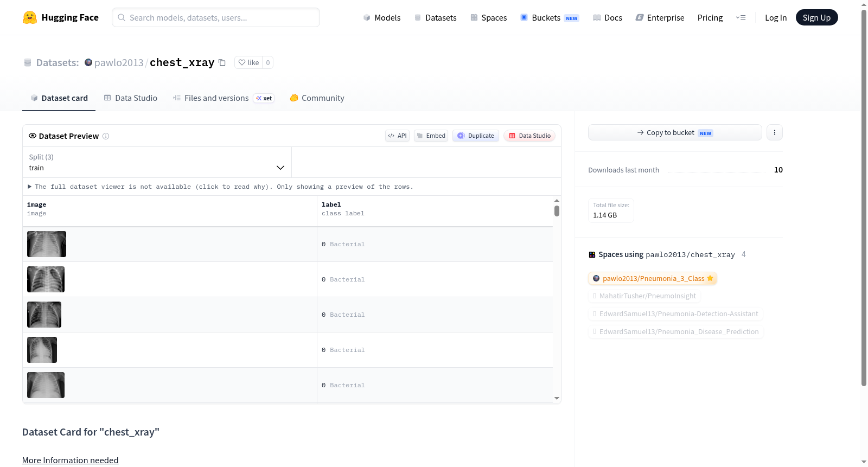Open the first chest x-ray thumbnail
Viewport: 868px width, 467px height.
click(x=47, y=244)
